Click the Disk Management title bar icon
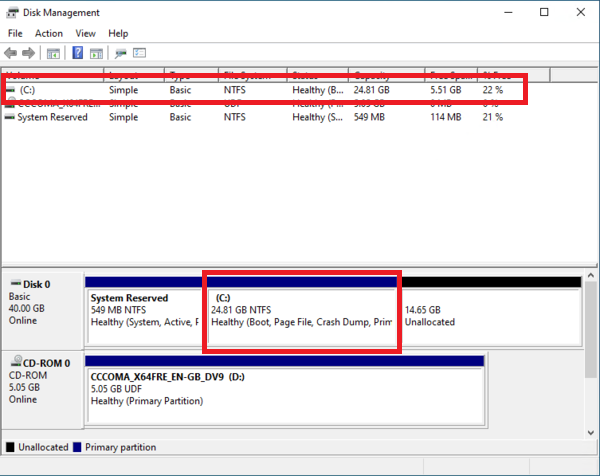The height and width of the screenshot is (476, 600). [x=12, y=13]
